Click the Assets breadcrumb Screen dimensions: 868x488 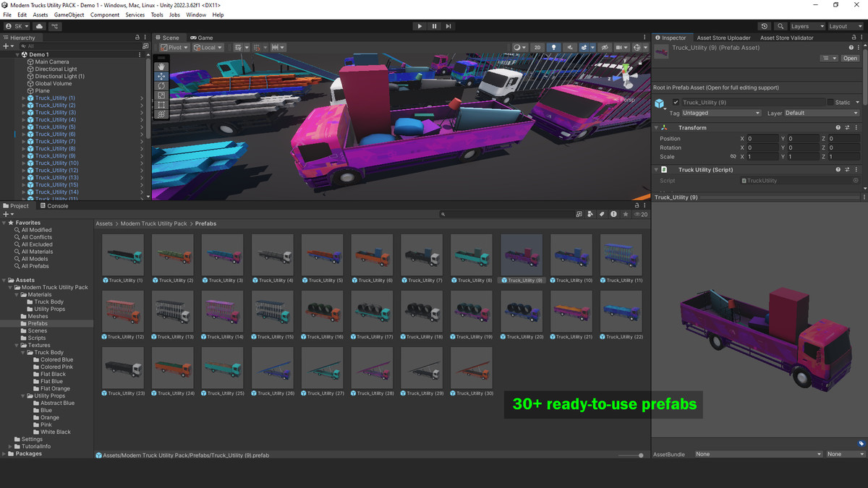pyautogui.click(x=104, y=223)
